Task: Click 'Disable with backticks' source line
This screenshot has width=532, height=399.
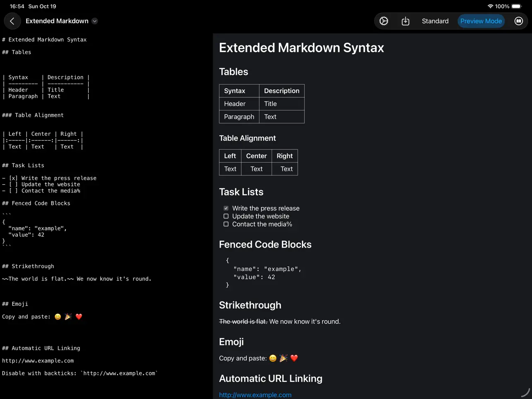Action: [80, 373]
